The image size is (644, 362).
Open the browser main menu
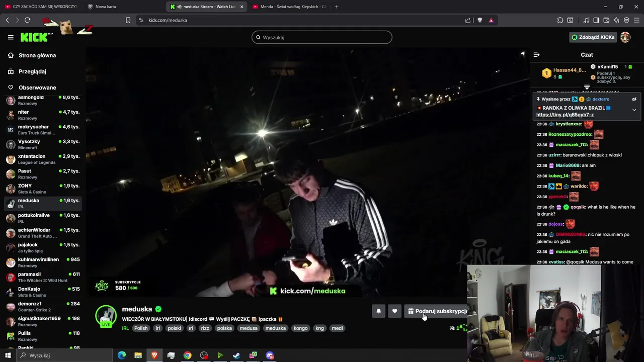tap(637, 20)
